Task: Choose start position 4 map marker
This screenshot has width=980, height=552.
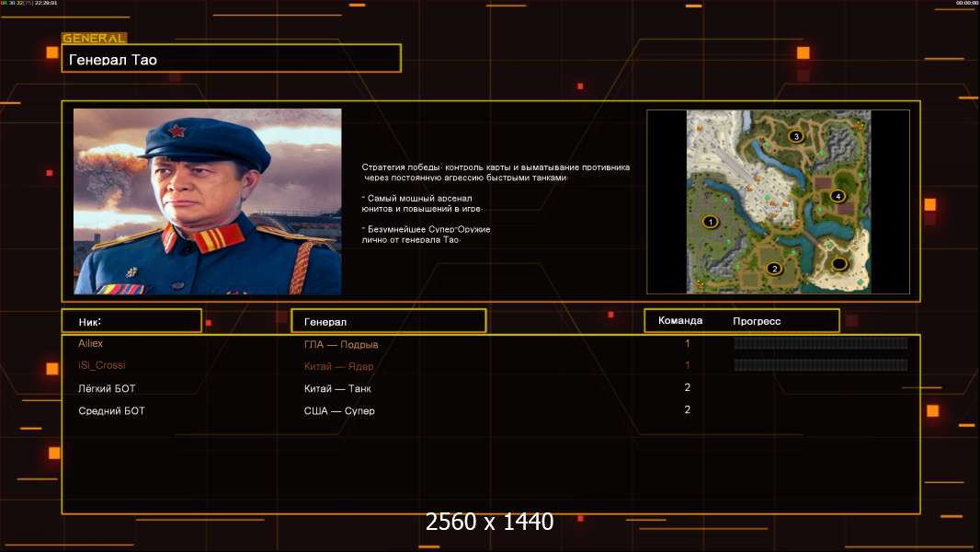Action: (x=837, y=196)
